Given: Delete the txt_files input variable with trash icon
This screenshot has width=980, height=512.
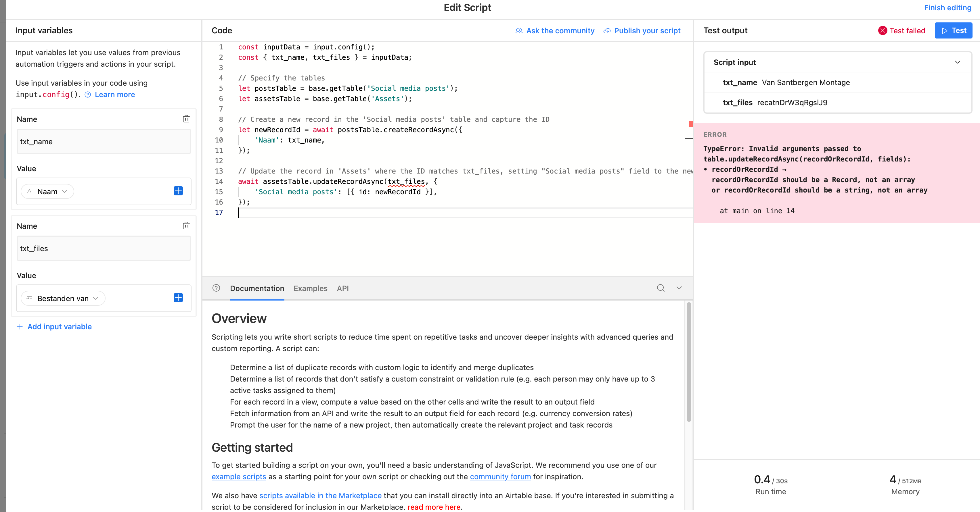Looking at the screenshot, I should click(186, 226).
